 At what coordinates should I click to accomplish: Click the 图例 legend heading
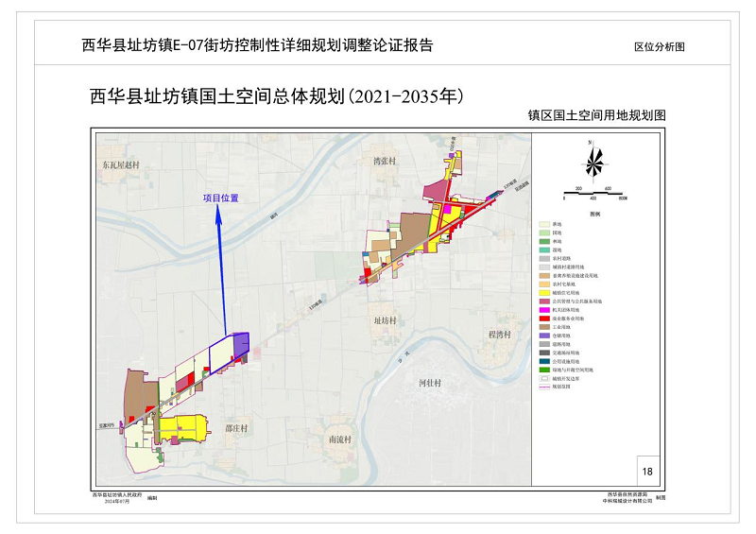coord(593,215)
